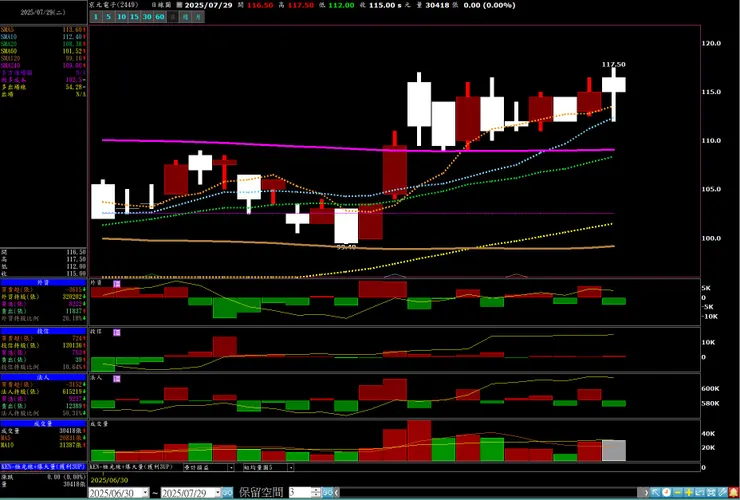Click the latest white candlestick at 117.50

point(614,85)
